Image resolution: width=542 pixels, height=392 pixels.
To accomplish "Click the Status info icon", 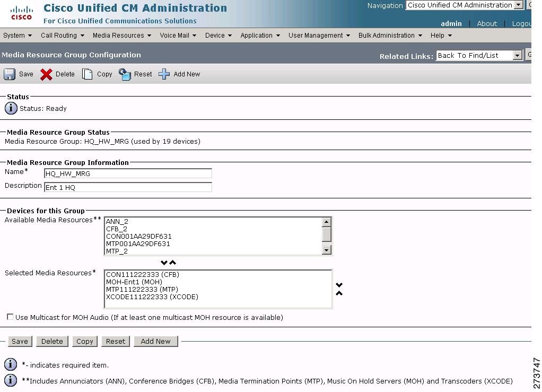I will [11, 108].
